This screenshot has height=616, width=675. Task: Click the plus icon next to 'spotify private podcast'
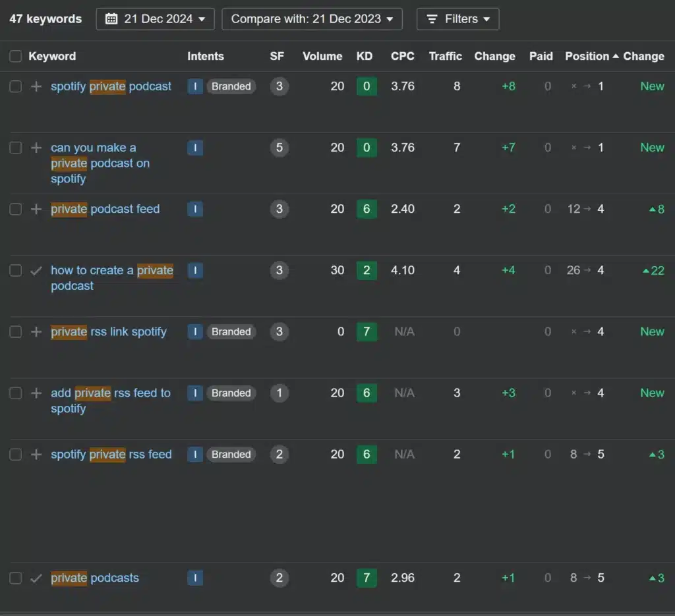click(36, 86)
